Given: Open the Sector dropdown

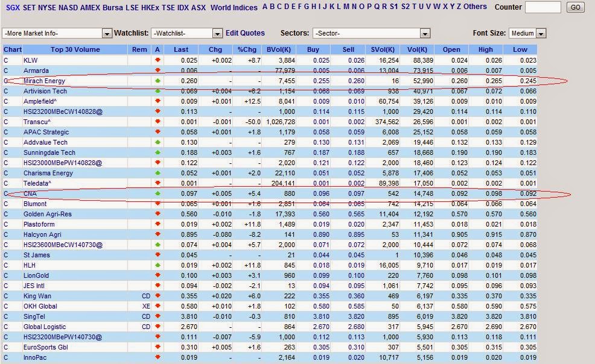Looking at the screenshot, I should (x=371, y=33).
